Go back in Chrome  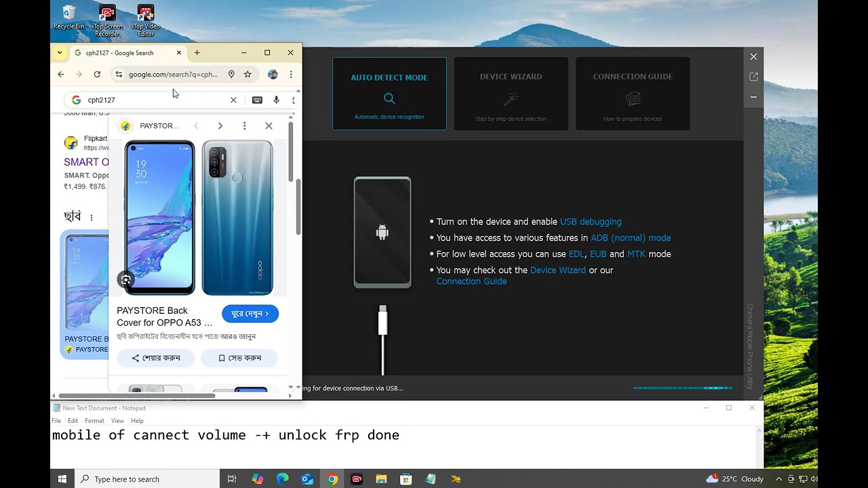click(61, 75)
